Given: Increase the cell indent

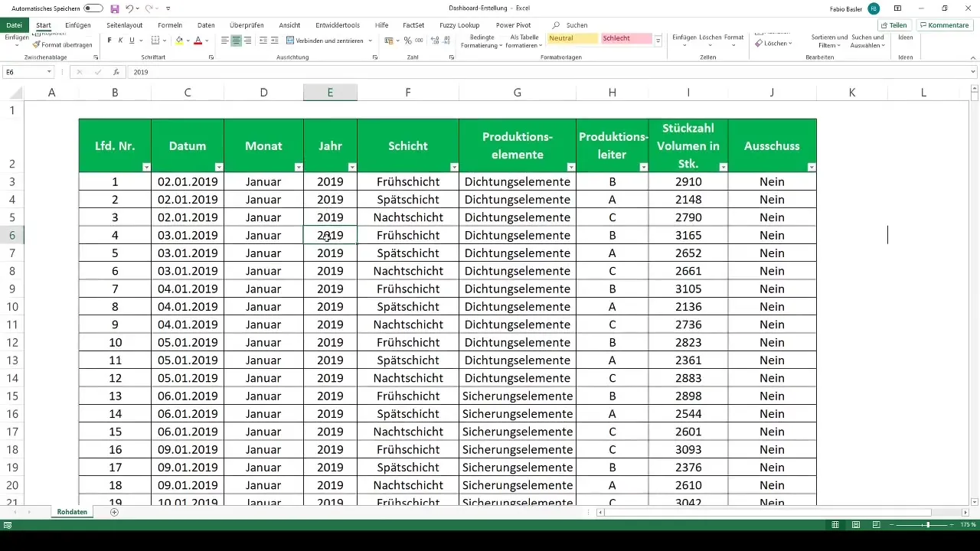Looking at the screenshot, I should click(x=274, y=41).
